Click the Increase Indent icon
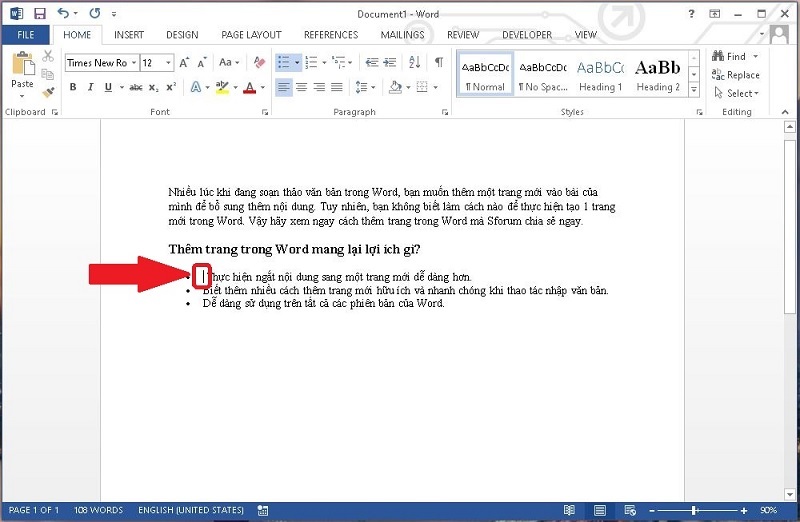 point(392,62)
